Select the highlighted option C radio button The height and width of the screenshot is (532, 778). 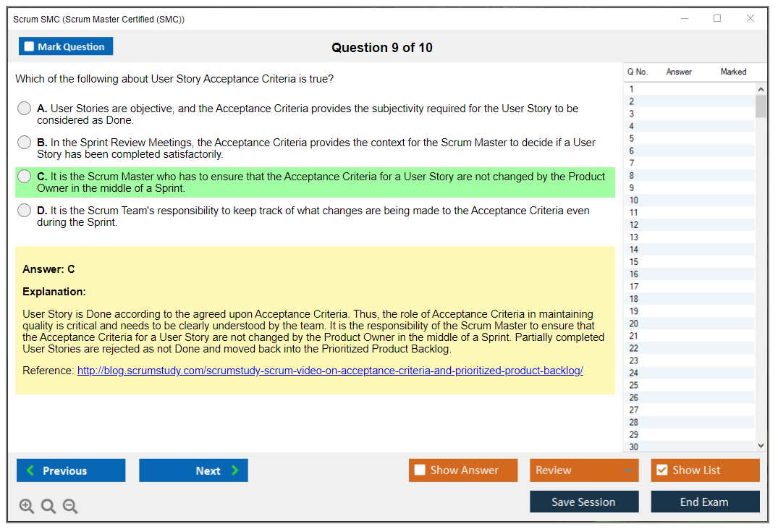tap(25, 177)
